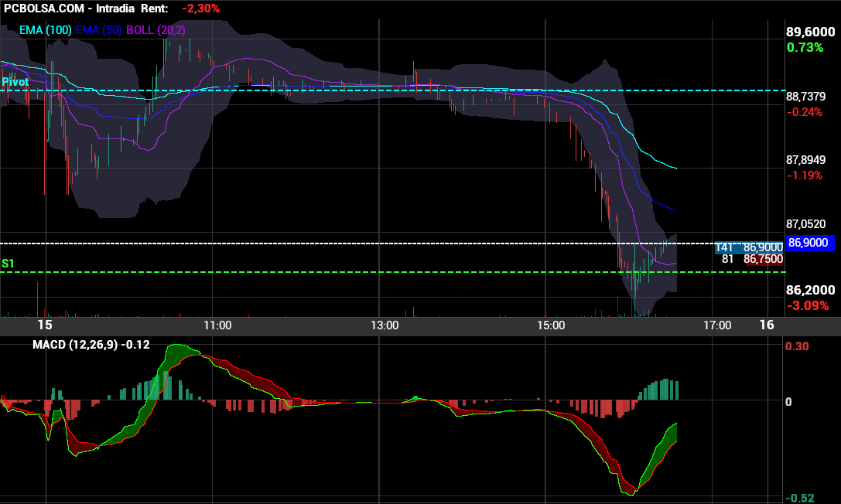Click the blue 86,9000 current price tag
This screenshot has width=841, height=504.
[x=810, y=243]
